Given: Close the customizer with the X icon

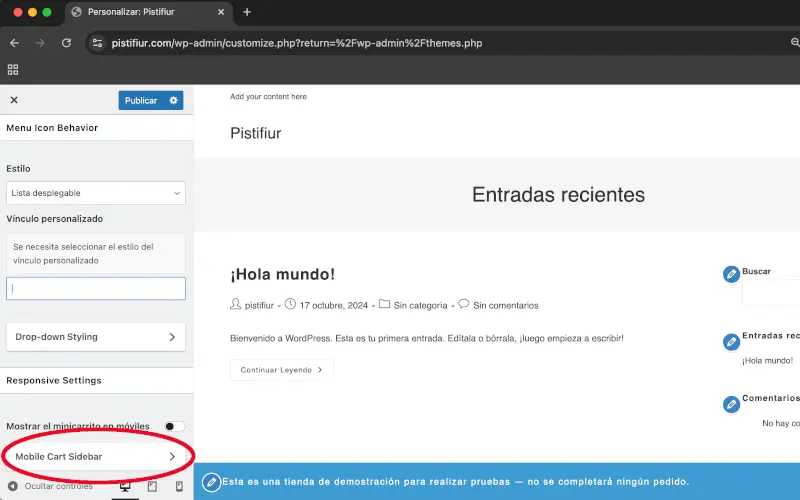Looking at the screenshot, I should pyautogui.click(x=14, y=100).
